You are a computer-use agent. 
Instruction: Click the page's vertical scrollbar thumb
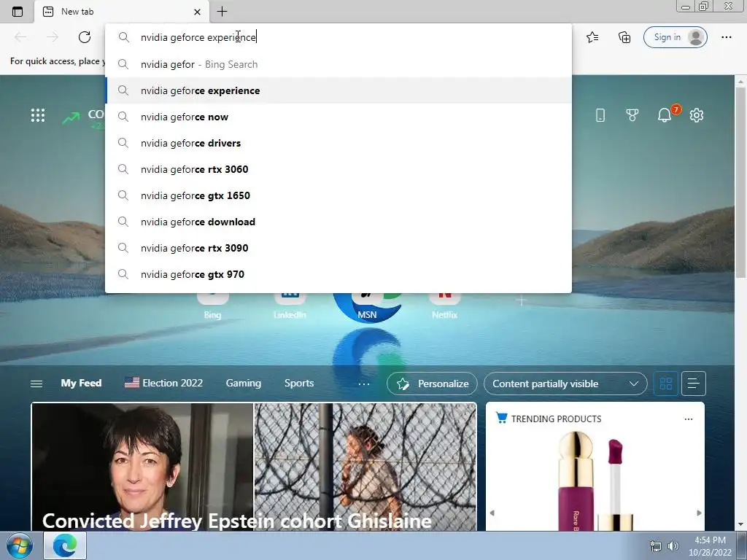click(741, 181)
